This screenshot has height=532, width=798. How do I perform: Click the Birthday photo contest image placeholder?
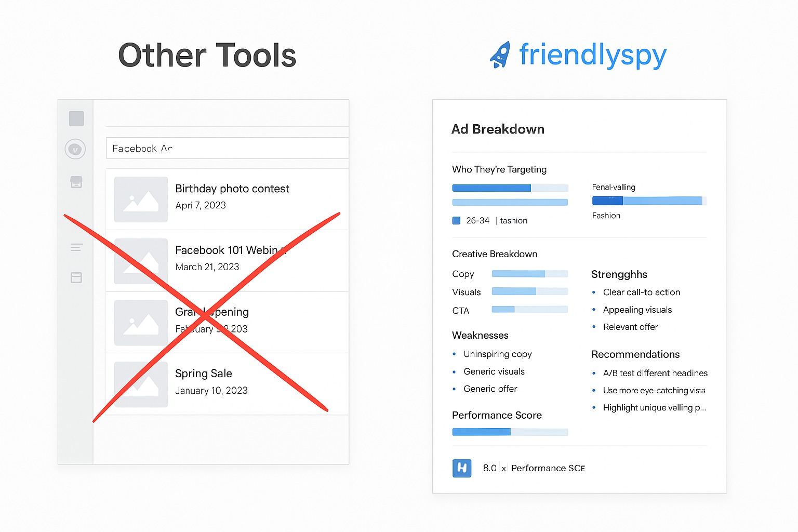(141, 199)
